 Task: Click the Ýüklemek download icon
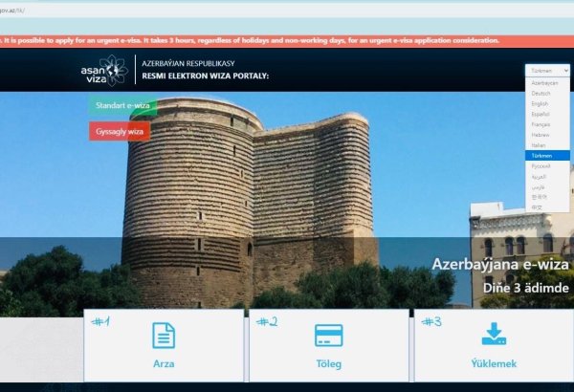(x=494, y=335)
